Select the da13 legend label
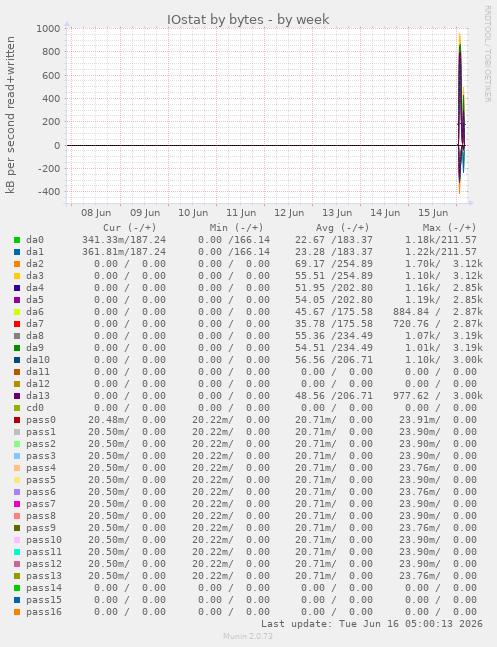 38,396
